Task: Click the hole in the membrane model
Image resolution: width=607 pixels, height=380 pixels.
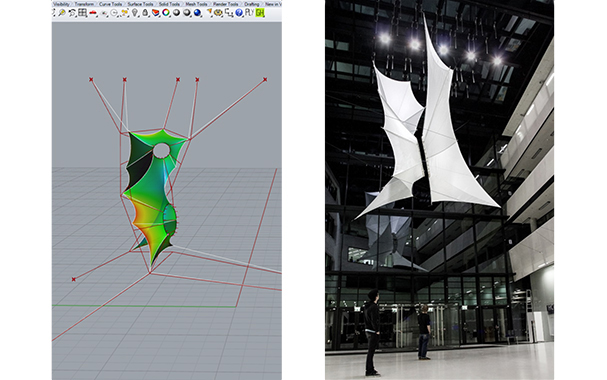Action: 161,150
